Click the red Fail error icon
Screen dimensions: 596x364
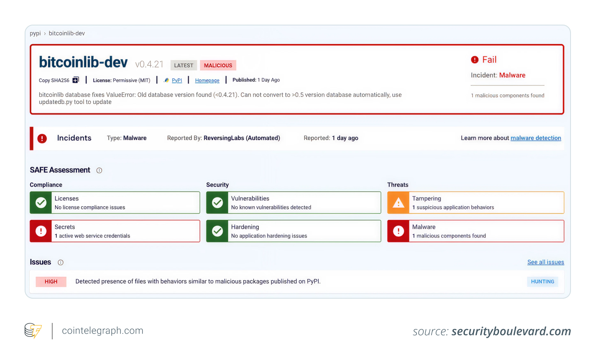(475, 60)
